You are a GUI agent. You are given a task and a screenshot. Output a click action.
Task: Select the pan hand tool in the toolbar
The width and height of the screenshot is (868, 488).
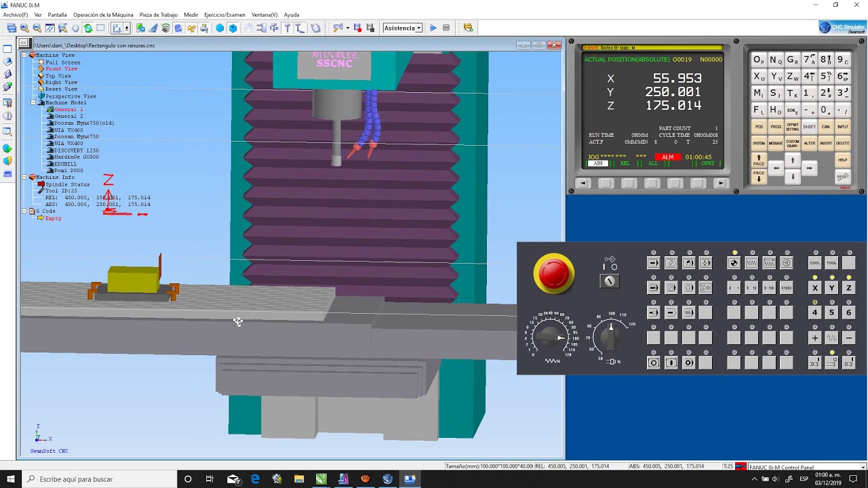point(75,28)
